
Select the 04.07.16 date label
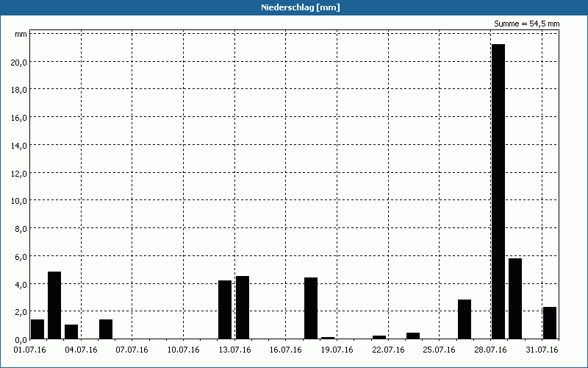pyautogui.click(x=81, y=350)
